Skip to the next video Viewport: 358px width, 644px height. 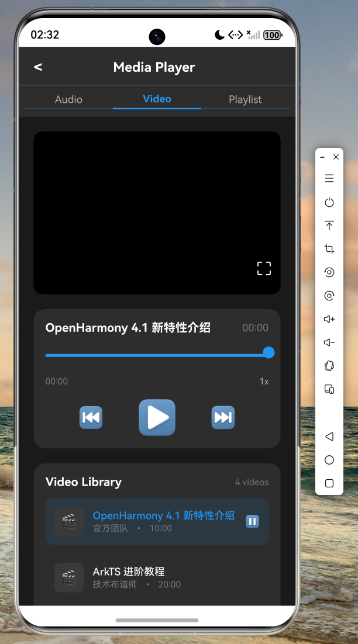pos(223,417)
